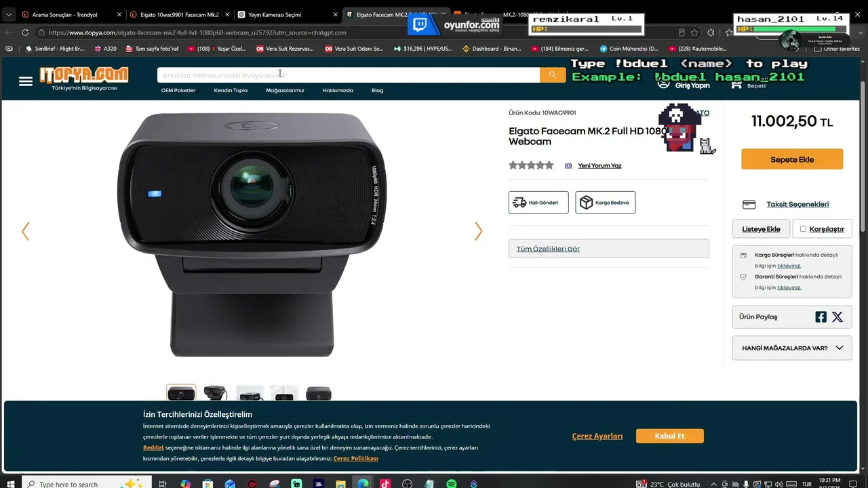Viewport: 868px width, 488px height.
Task: Go to Mağazalarımız page
Action: (285, 90)
